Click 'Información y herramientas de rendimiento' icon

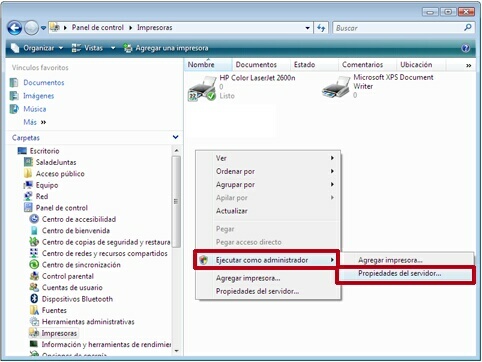pyautogui.click(x=34, y=344)
